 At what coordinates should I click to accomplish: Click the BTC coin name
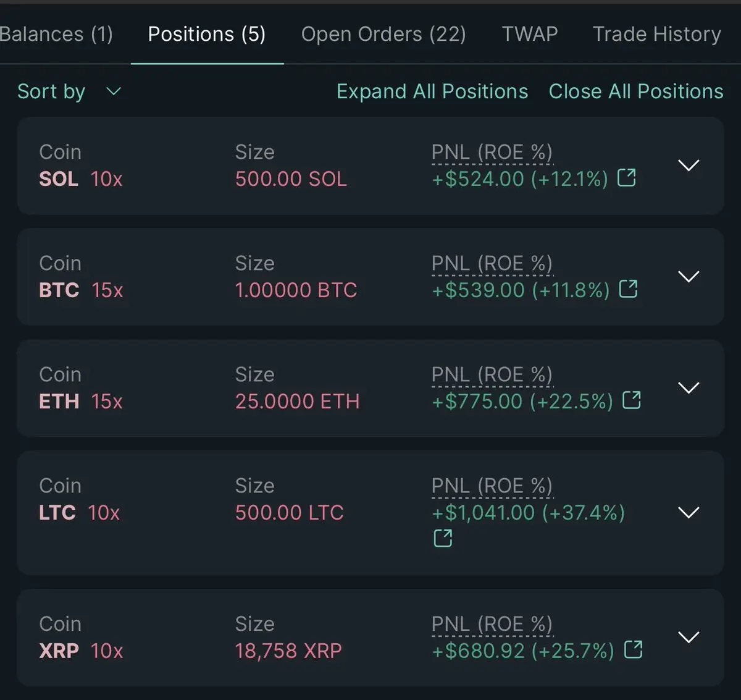pyautogui.click(x=59, y=290)
